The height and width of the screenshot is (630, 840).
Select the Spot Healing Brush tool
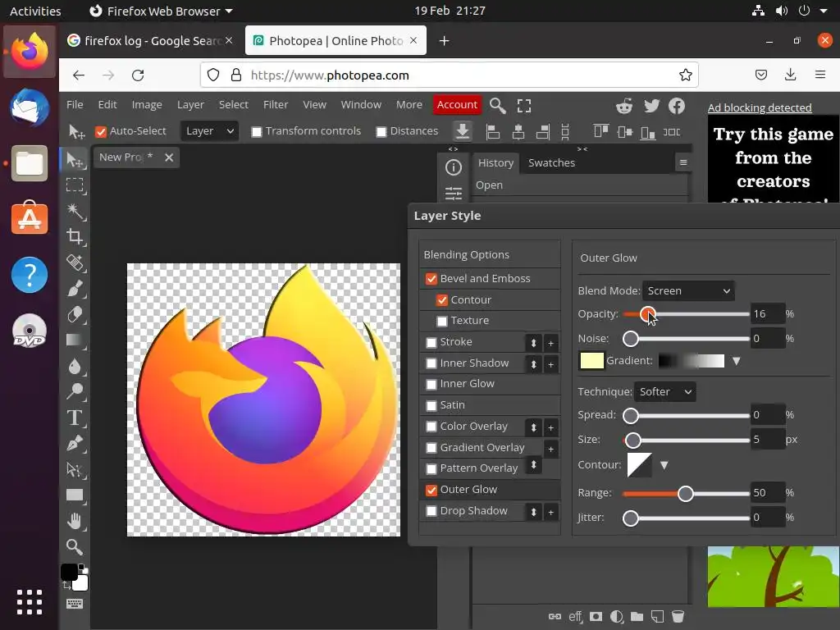coord(75,262)
